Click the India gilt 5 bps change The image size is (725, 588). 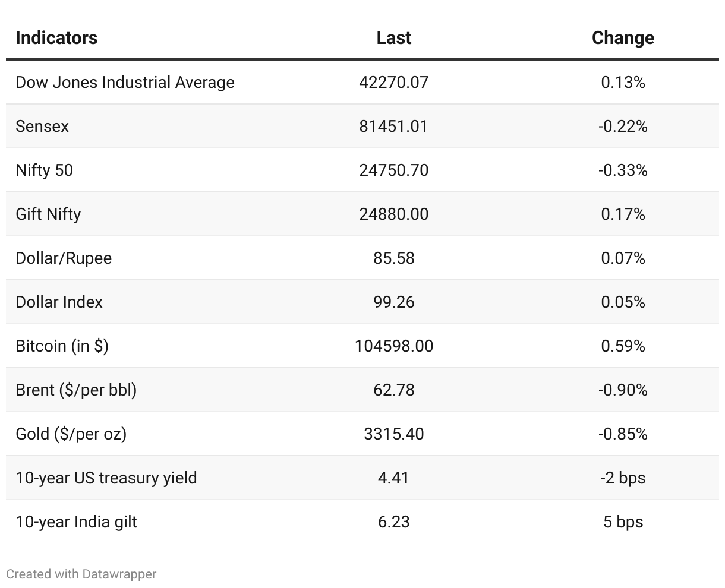click(x=623, y=521)
